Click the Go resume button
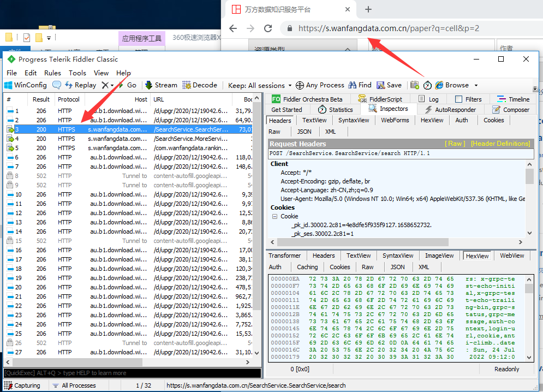 [128, 85]
